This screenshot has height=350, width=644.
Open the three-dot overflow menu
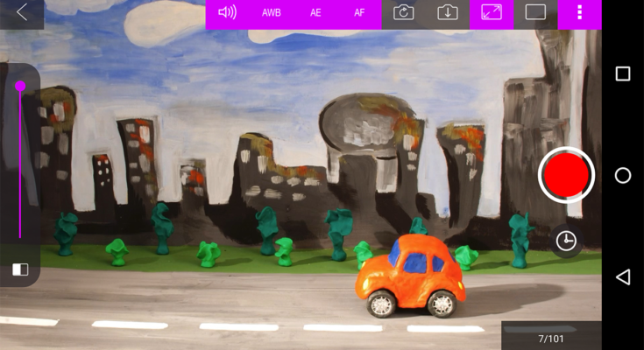(x=579, y=13)
